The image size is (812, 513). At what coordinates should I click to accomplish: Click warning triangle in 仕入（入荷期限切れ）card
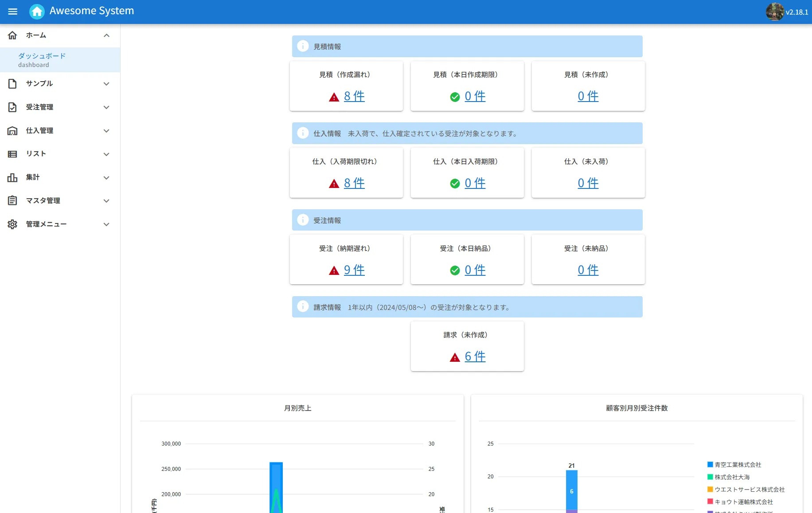coord(334,184)
